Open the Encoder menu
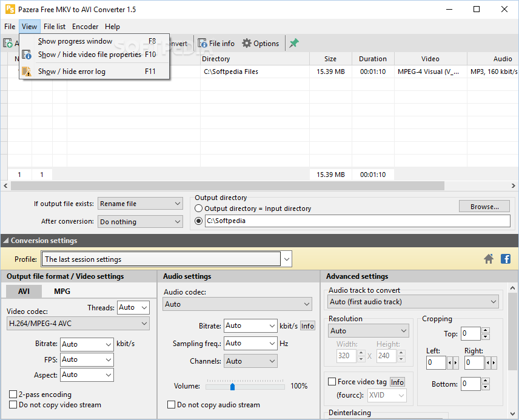This screenshot has width=519, height=420. coord(85,27)
